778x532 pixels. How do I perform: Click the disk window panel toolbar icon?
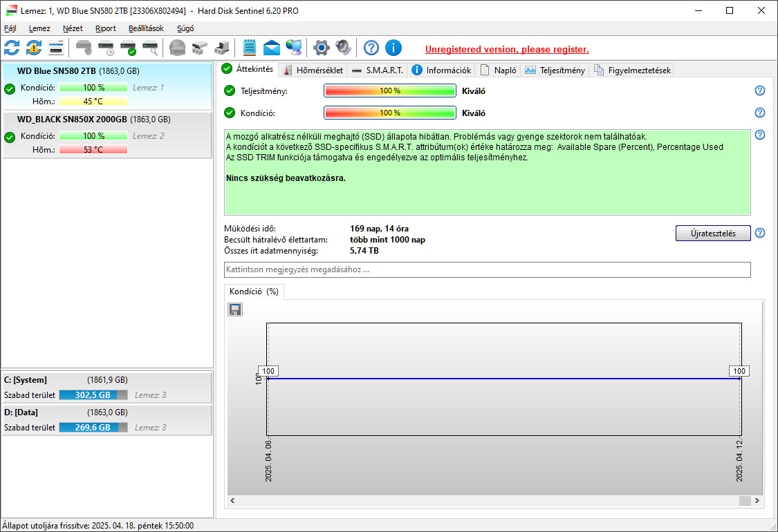pyautogui.click(x=55, y=48)
